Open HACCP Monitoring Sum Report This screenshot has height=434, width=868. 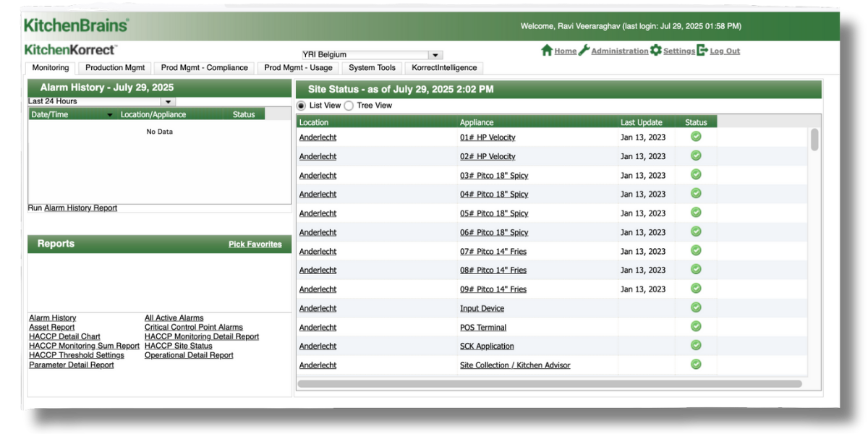(84, 346)
